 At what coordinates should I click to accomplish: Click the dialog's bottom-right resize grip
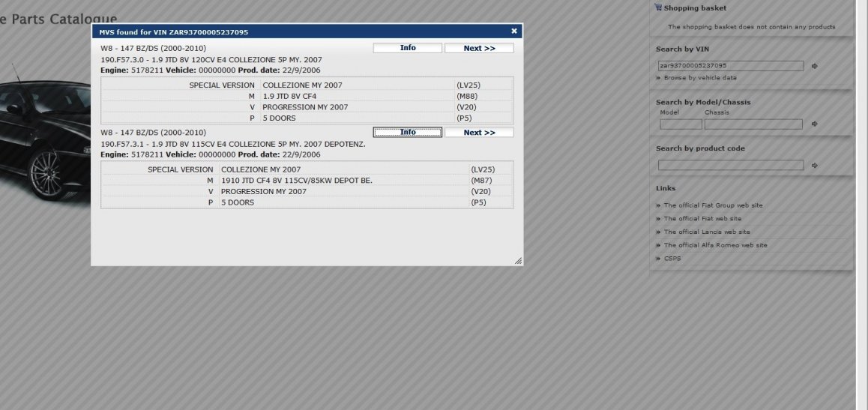click(x=518, y=261)
